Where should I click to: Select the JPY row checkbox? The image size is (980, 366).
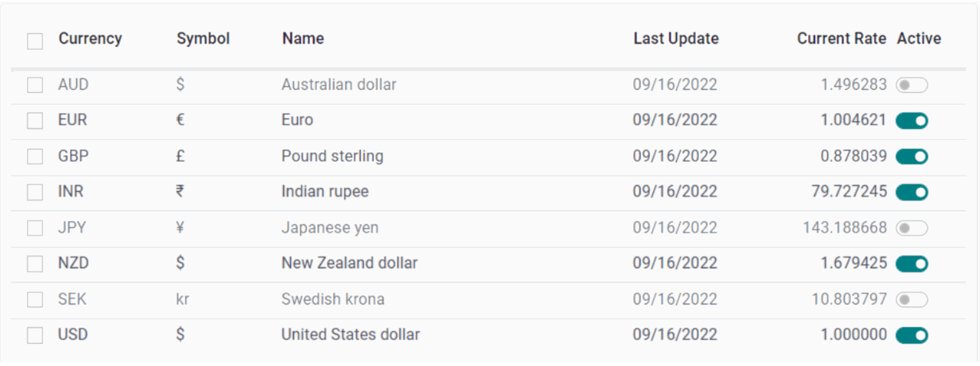(x=35, y=228)
